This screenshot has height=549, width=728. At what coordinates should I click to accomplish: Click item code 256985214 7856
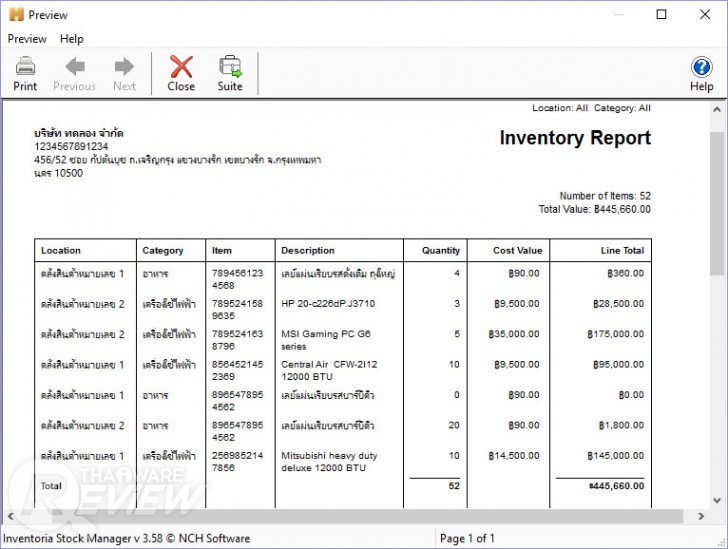tap(237, 462)
